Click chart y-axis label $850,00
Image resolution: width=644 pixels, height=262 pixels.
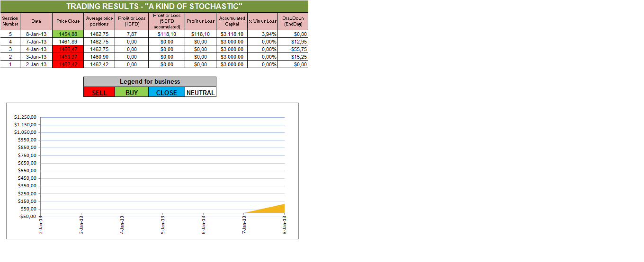tap(27, 148)
